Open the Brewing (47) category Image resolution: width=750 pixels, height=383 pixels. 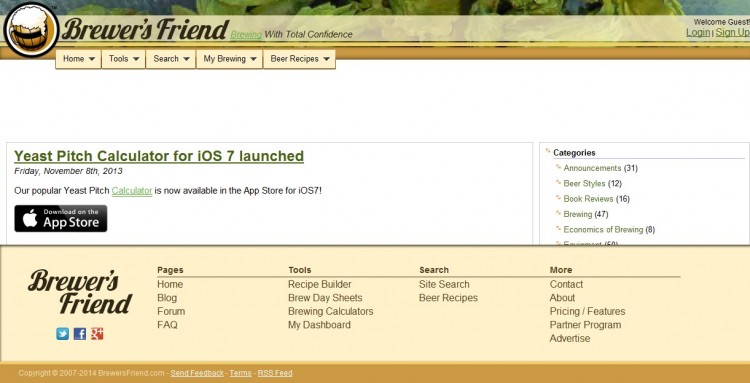[577, 214]
